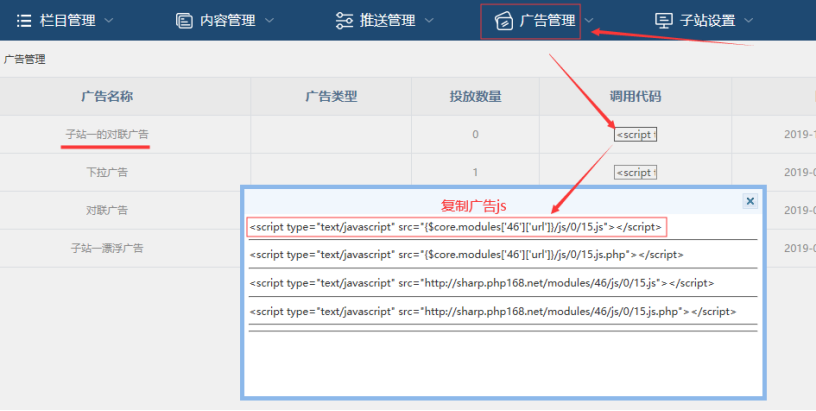Viewport: 816px width, 411px height.
Task: Open the 推送管理 dropdown chevron
Action: (x=429, y=21)
